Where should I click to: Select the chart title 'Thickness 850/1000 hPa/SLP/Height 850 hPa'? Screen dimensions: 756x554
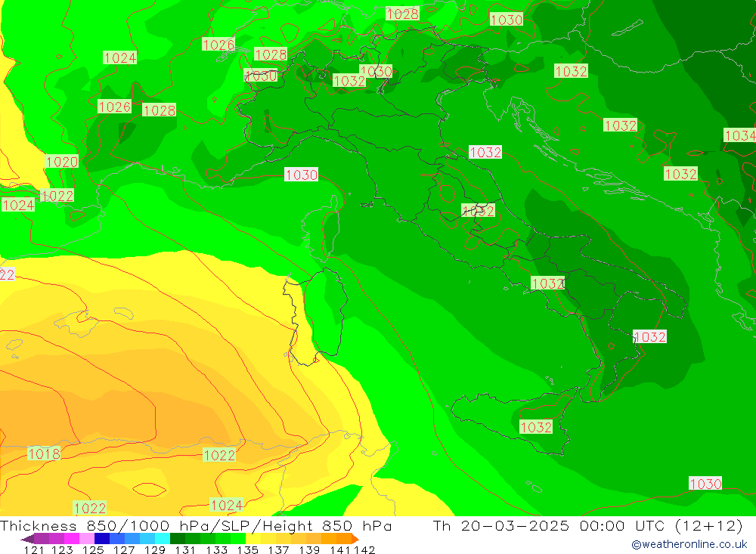196,525
